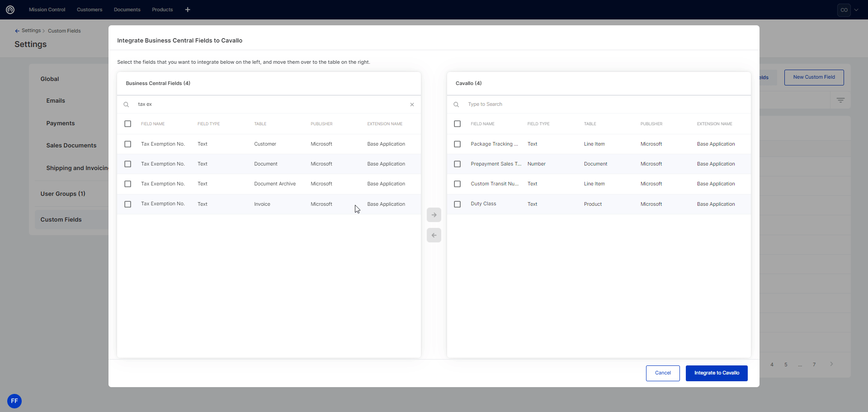This screenshot has height=412, width=868.
Task: Click the plus icon beside Products
Action: pos(188,9)
